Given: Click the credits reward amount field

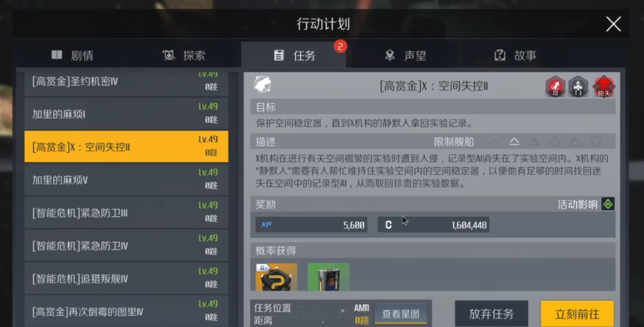Looking at the screenshot, I should point(433,225).
